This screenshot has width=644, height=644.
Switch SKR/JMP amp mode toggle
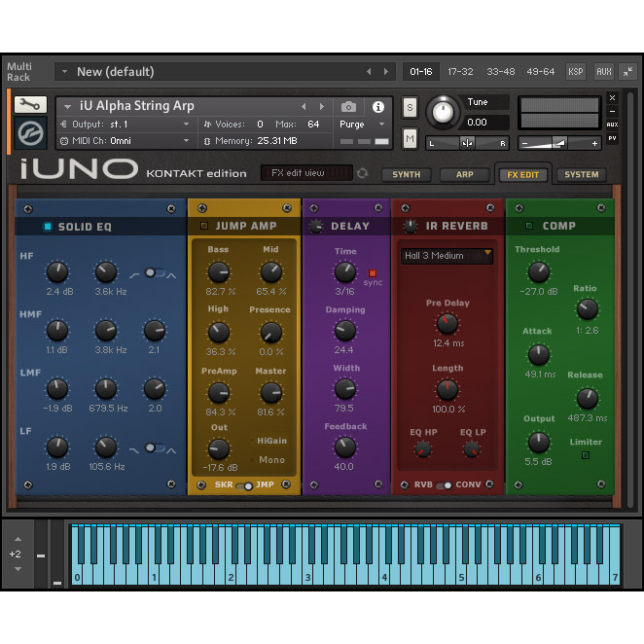[x=245, y=486]
